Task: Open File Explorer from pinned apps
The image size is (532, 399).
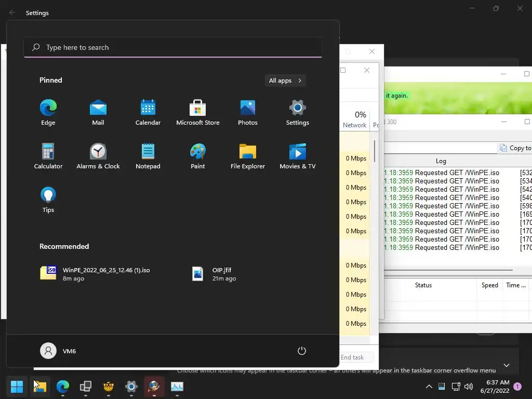Action: pos(248,156)
